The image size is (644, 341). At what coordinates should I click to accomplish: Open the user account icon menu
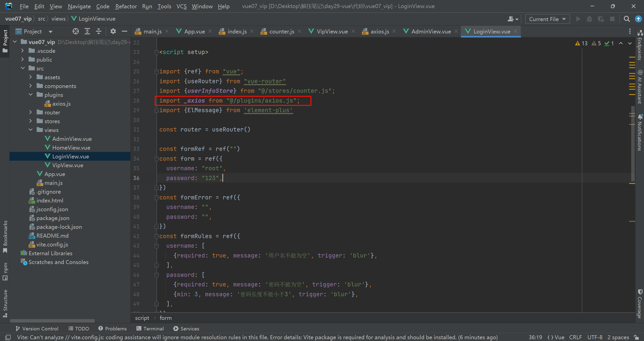[513, 19]
